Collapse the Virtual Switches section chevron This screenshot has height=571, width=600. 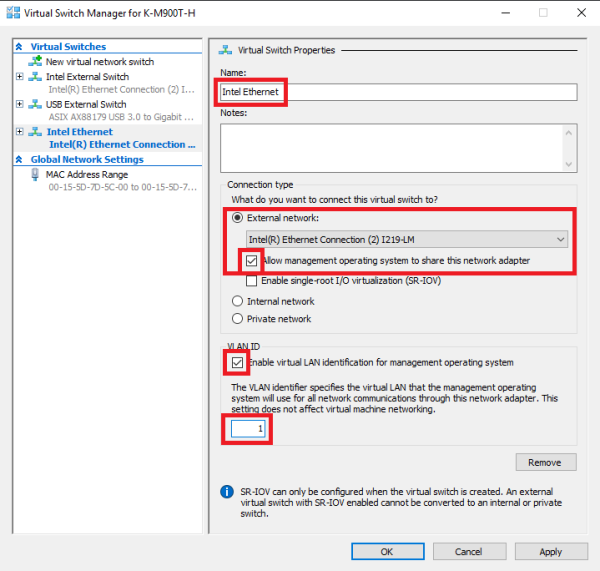click(x=19, y=47)
